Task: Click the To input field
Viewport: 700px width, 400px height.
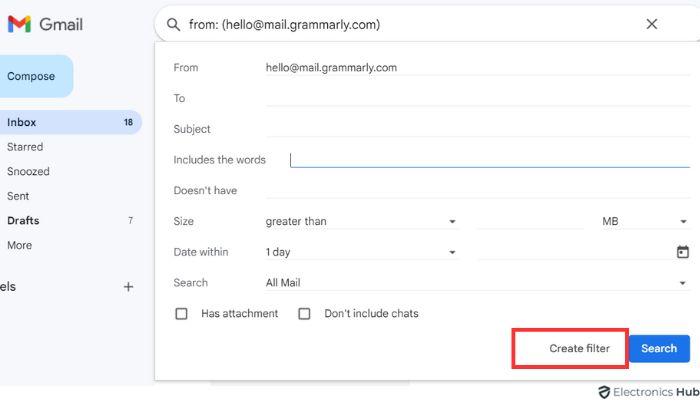Action: click(477, 98)
